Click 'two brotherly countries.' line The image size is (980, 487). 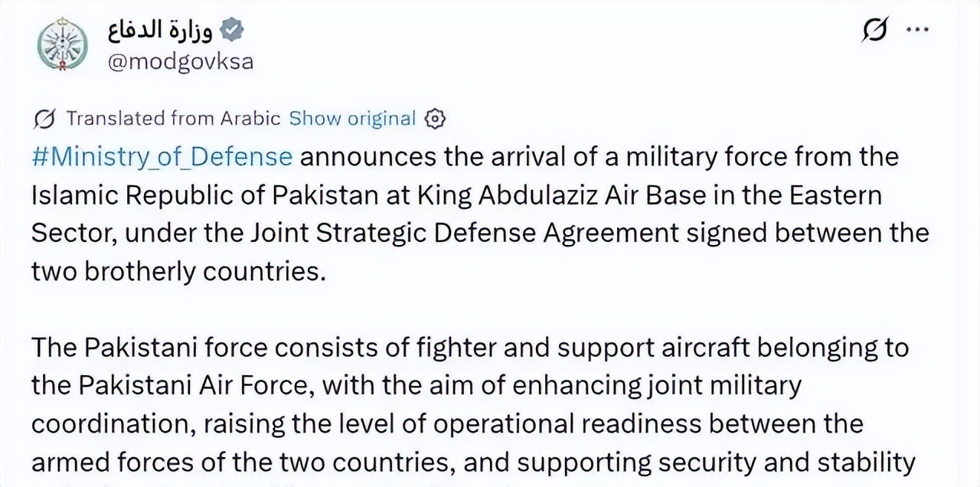tap(178, 271)
